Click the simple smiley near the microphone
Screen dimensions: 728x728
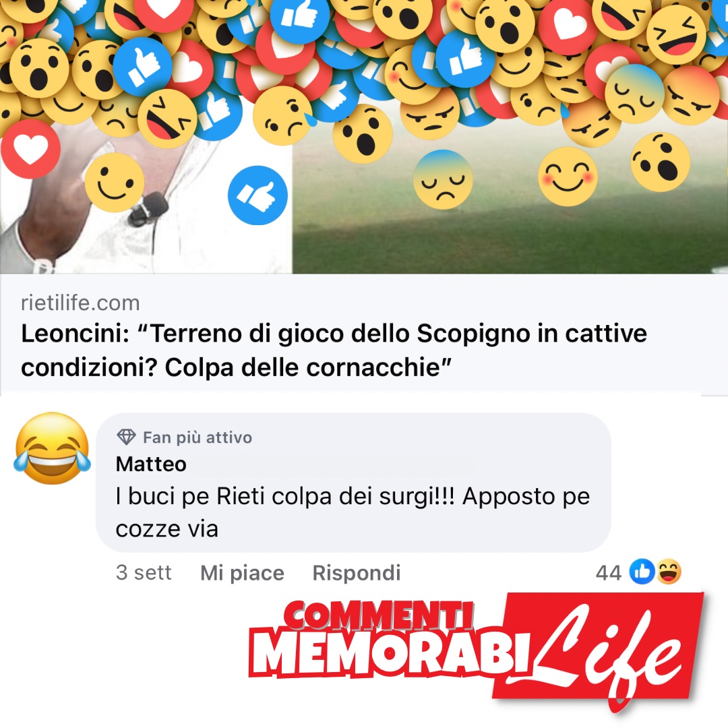(x=115, y=183)
